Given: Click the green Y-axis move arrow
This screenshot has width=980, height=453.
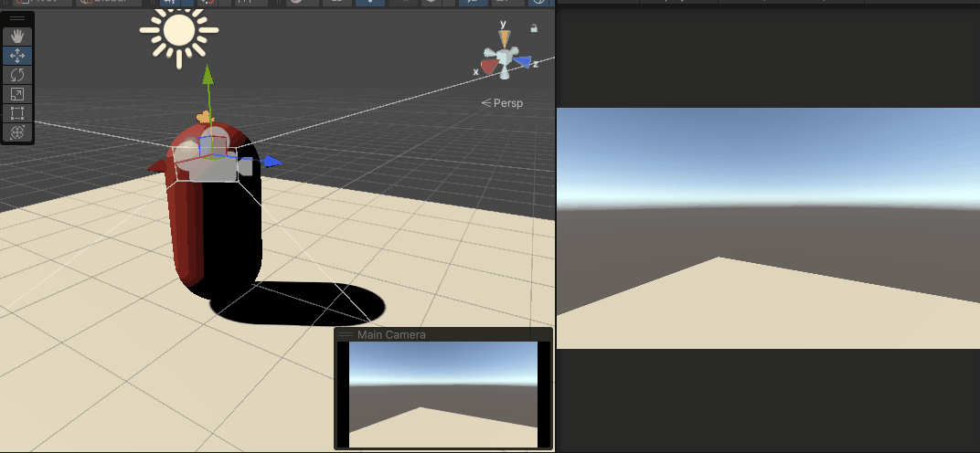Looking at the screenshot, I should [208, 75].
